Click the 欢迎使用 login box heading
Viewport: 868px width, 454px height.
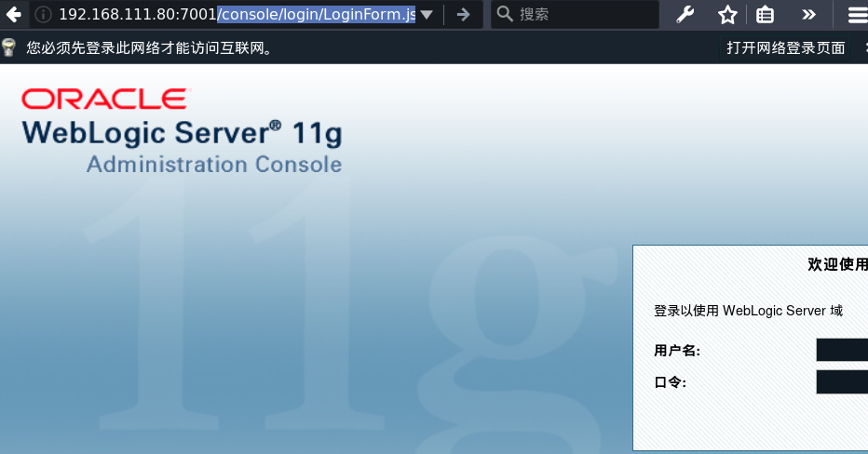click(836, 265)
